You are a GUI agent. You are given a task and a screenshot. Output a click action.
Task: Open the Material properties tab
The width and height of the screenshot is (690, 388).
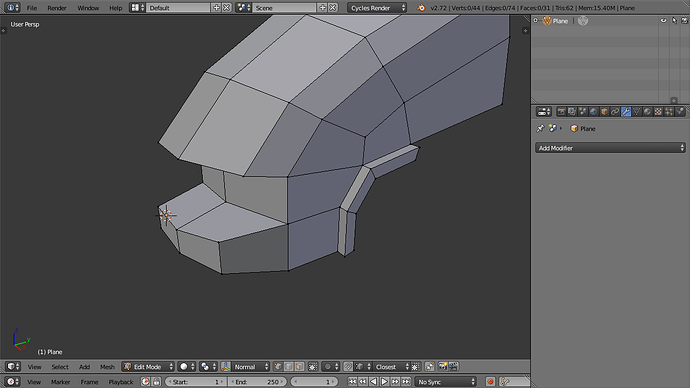point(647,112)
